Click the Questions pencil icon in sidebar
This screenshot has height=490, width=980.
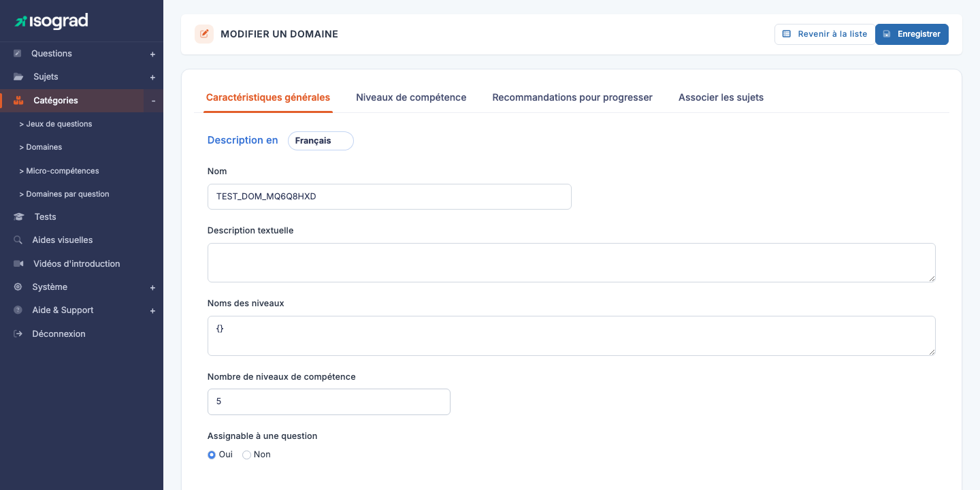pyautogui.click(x=18, y=54)
